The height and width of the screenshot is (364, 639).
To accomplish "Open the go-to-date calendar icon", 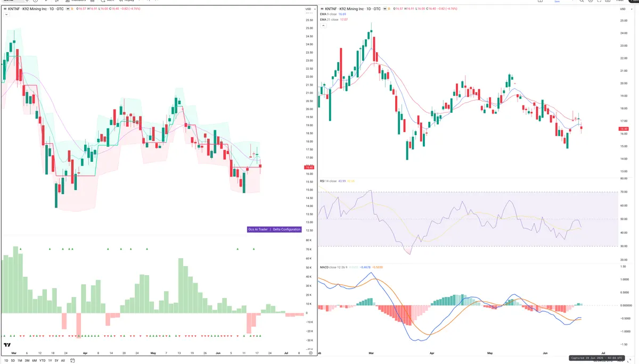I will [72, 360].
